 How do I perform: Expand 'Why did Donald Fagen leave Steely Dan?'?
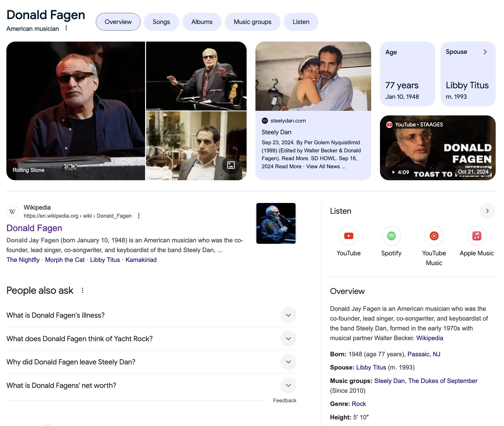[288, 362]
